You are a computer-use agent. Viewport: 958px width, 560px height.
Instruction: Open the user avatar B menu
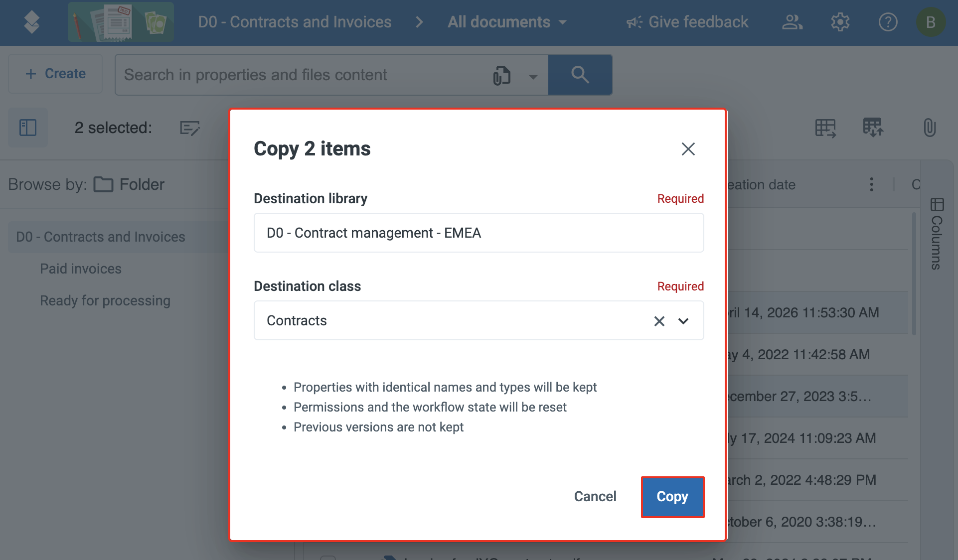pyautogui.click(x=931, y=22)
